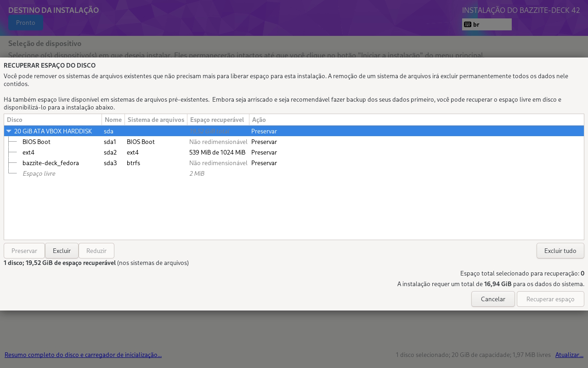Click the Cancelar button
The image size is (588, 368).
coord(492,299)
